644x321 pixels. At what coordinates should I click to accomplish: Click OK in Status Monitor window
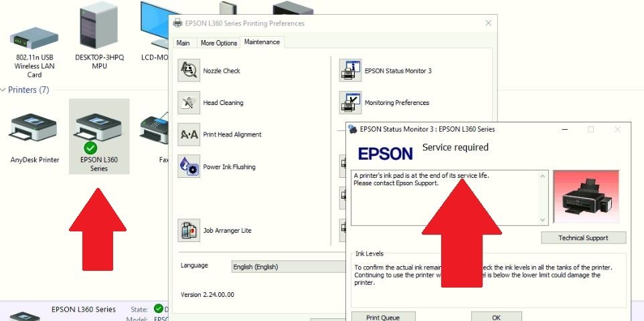click(496, 317)
